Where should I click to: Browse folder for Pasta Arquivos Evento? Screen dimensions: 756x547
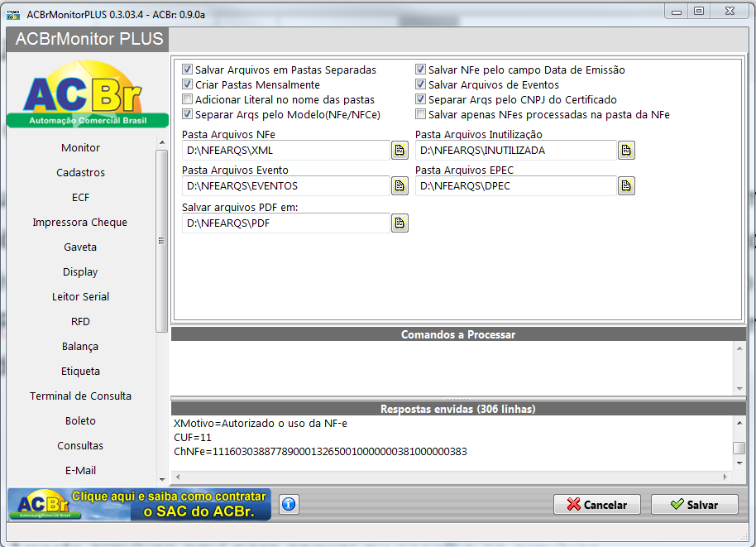400,185
